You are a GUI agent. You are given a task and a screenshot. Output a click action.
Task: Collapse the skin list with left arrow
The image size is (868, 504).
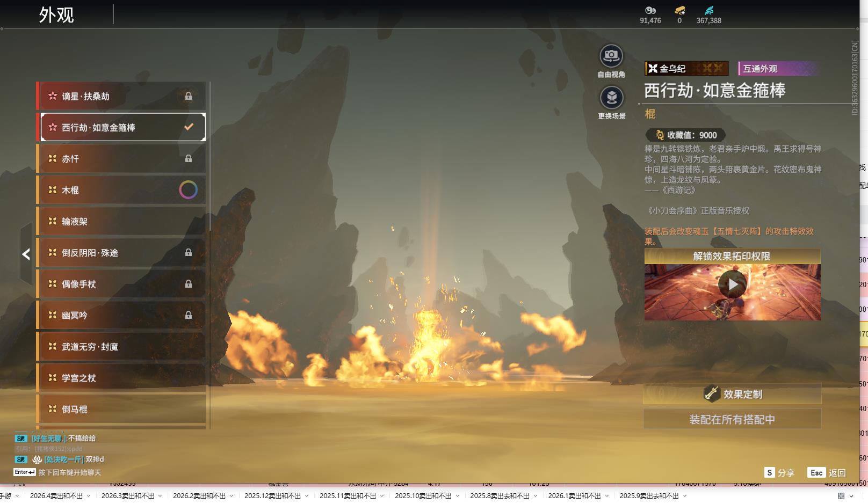[x=26, y=254]
